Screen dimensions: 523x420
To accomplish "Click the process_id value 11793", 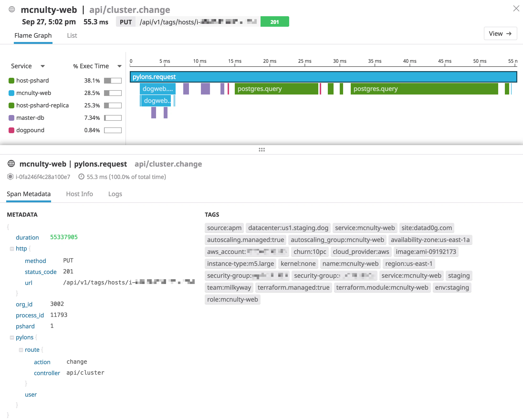I will [x=59, y=315].
